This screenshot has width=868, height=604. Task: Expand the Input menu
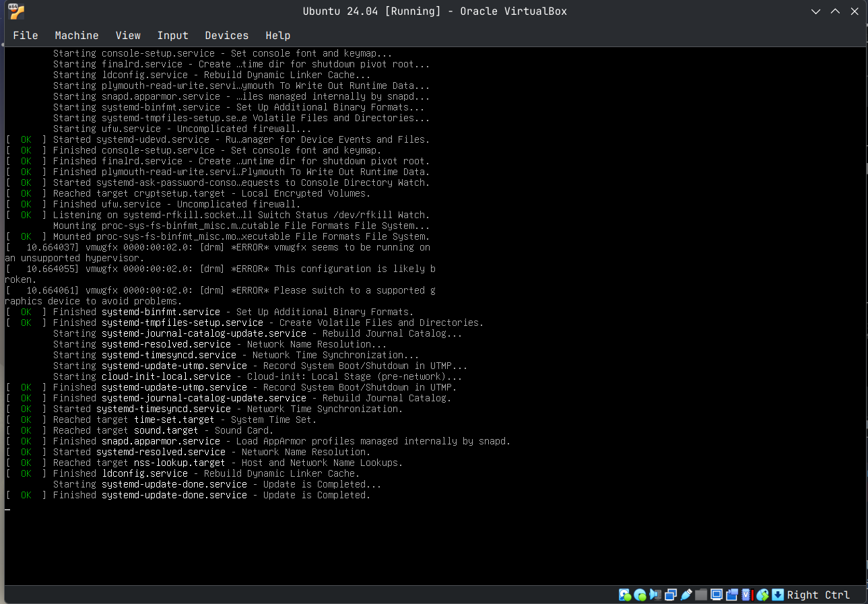pos(173,36)
